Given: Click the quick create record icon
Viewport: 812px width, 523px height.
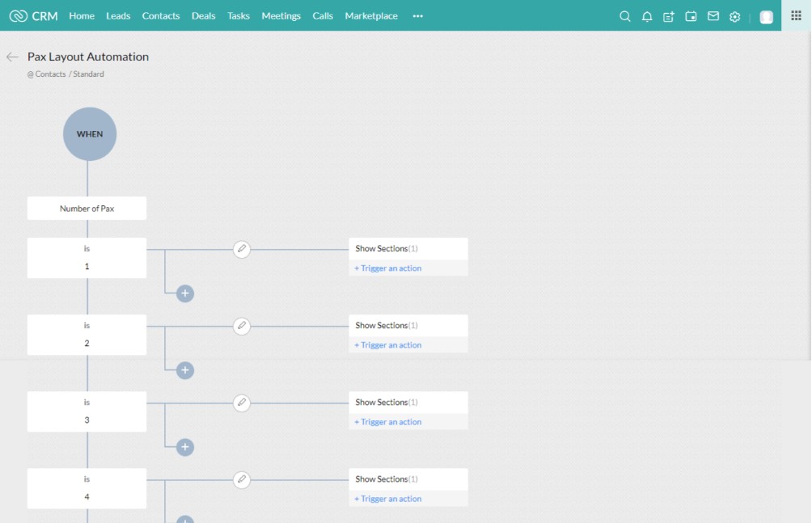Looking at the screenshot, I should (x=669, y=16).
